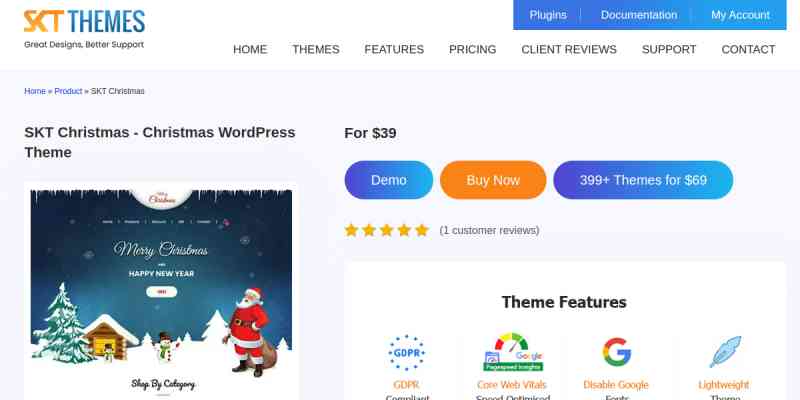Open Documentation from the top bar

(x=639, y=15)
